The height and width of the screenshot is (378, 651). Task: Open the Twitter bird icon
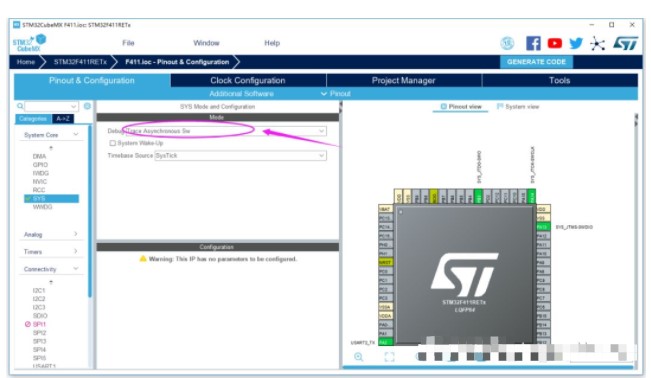pyautogui.click(x=576, y=43)
